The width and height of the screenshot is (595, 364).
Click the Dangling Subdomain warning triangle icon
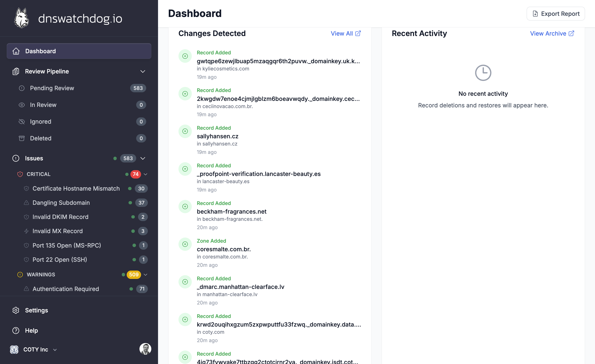26,203
